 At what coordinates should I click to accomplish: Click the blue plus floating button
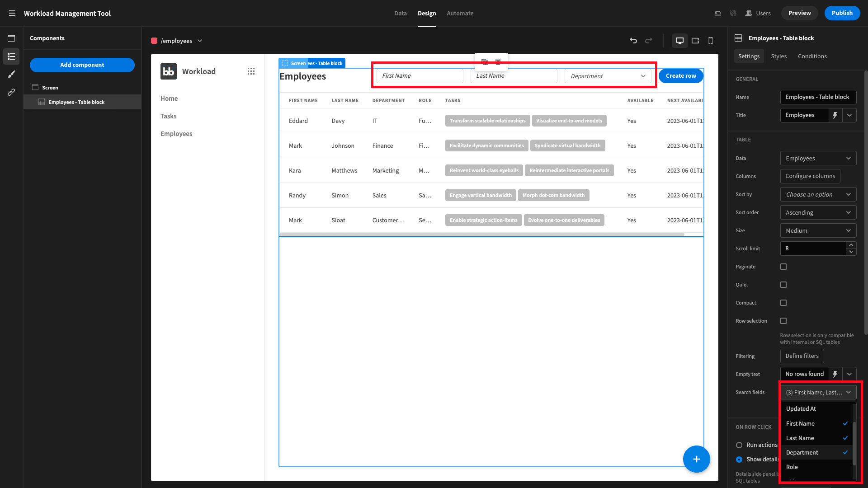click(x=696, y=459)
